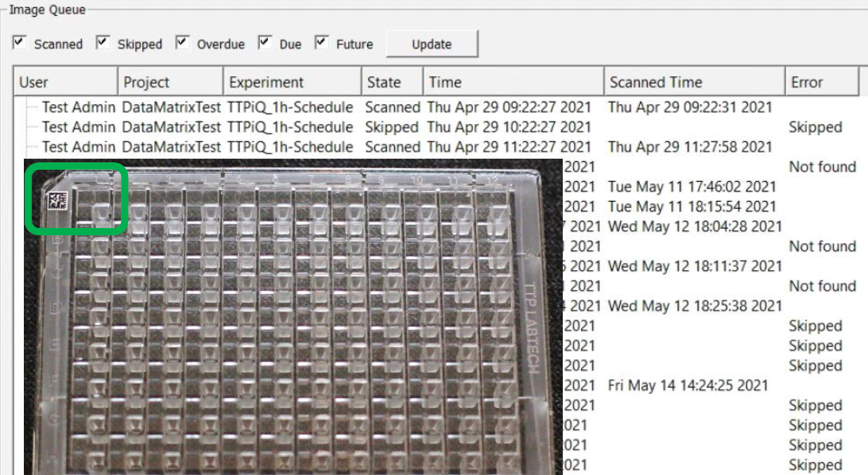Click scanned time Wed May 12 18:11:37 2021
The image size is (868, 475).
(695, 266)
